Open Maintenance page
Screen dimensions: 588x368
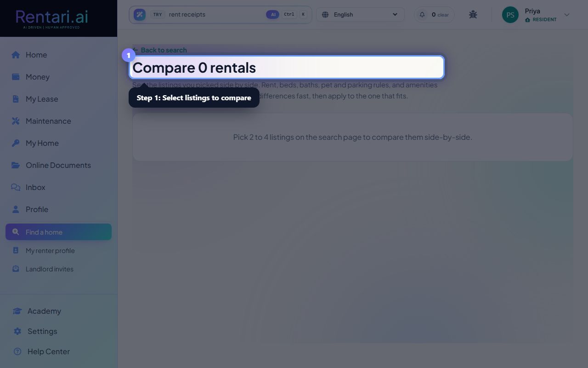pos(58,121)
